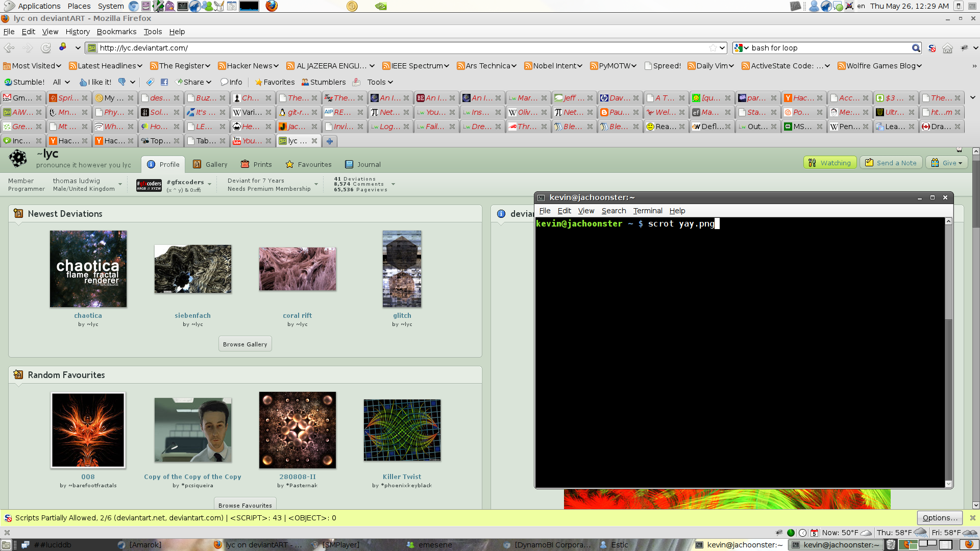Image resolution: width=980 pixels, height=551 pixels.
Task: Switch to the Gallery tab
Action: coord(210,164)
